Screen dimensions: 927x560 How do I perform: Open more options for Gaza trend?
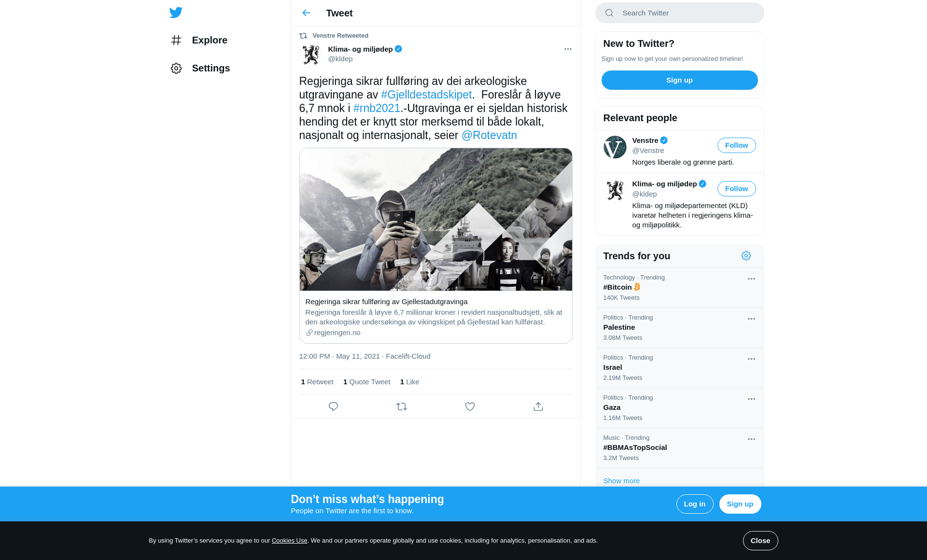751,399
